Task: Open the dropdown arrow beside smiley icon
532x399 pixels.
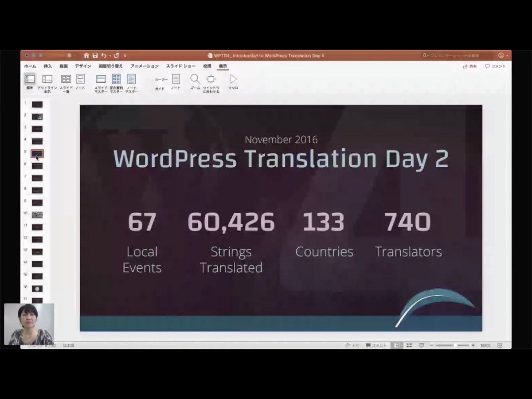Action: pyautogui.click(x=507, y=56)
